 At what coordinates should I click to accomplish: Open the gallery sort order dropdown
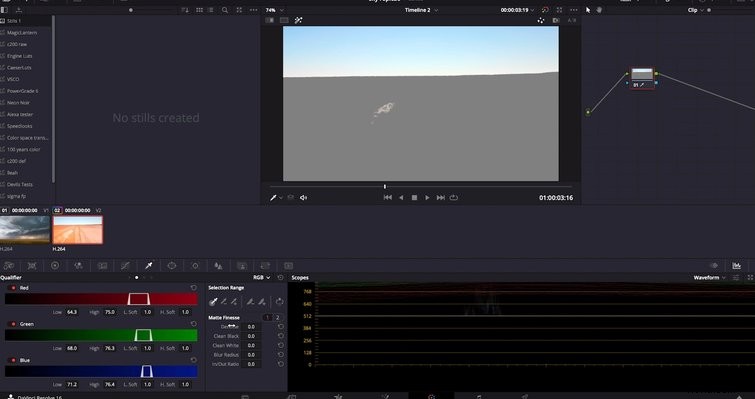(185, 10)
